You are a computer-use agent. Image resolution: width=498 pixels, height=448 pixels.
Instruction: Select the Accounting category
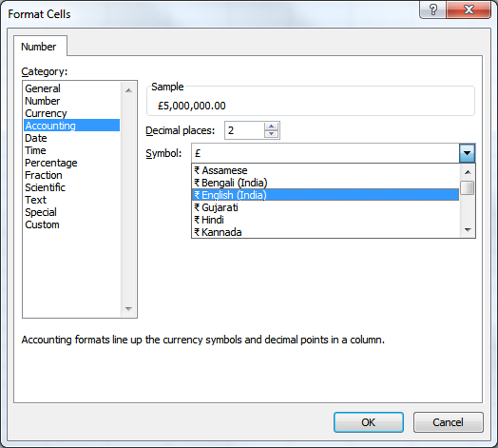tap(72, 126)
